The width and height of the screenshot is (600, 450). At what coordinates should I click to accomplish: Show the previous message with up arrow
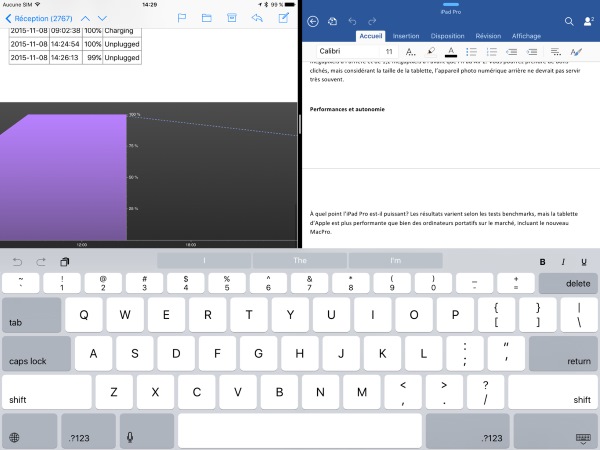[x=85, y=18]
